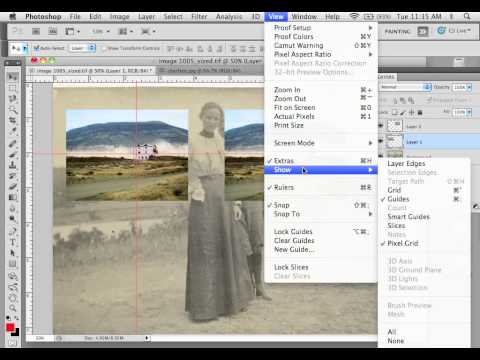The height and width of the screenshot is (360, 480).
Task: Launch Bridge from the application bar
Action: [36, 31]
